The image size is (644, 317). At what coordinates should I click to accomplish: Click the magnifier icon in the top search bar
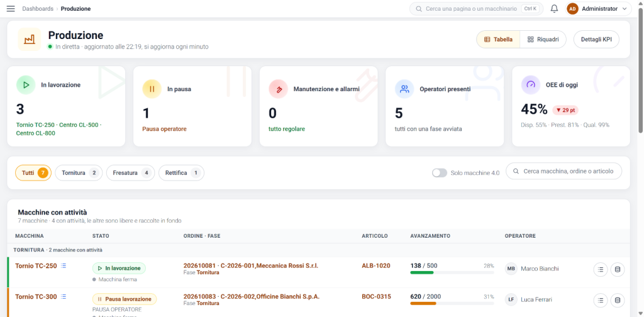(419, 9)
